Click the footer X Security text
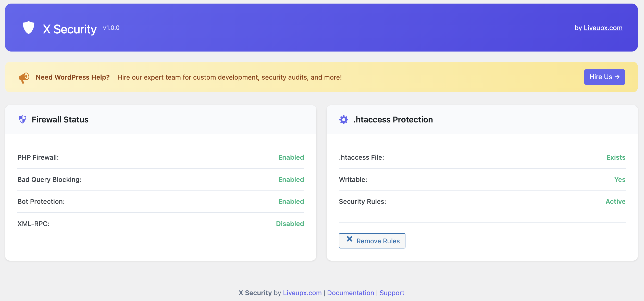Image resolution: width=644 pixels, height=301 pixels. pyautogui.click(x=255, y=293)
